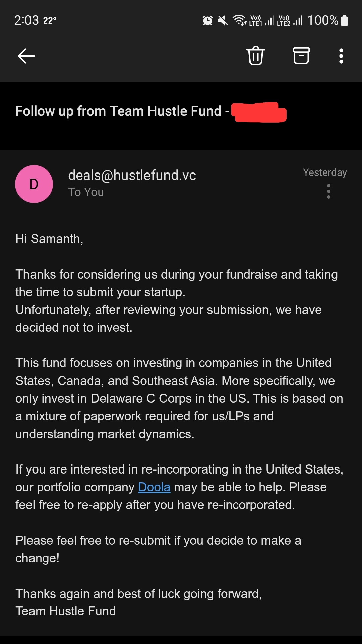Archive the email using the archive icon

pos(301,56)
